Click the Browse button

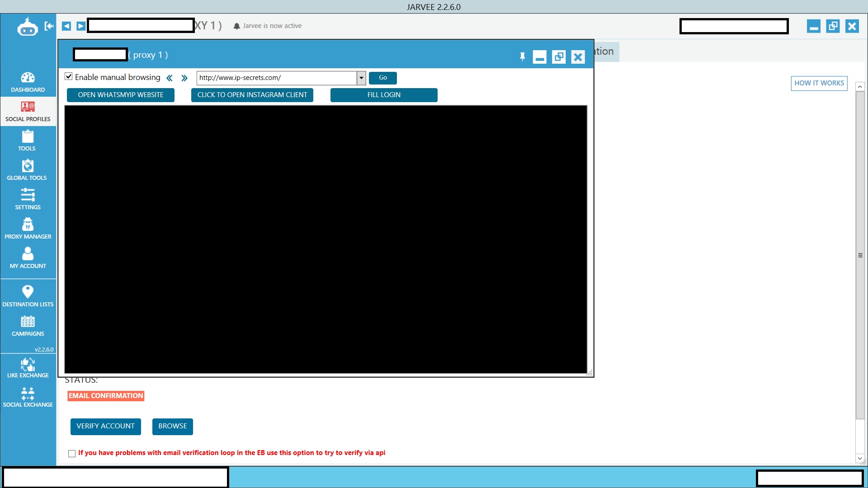pos(173,427)
